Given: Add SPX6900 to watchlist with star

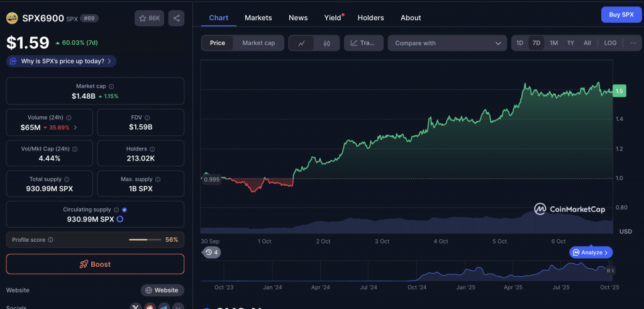Looking at the screenshot, I should (x=149, y=19).
